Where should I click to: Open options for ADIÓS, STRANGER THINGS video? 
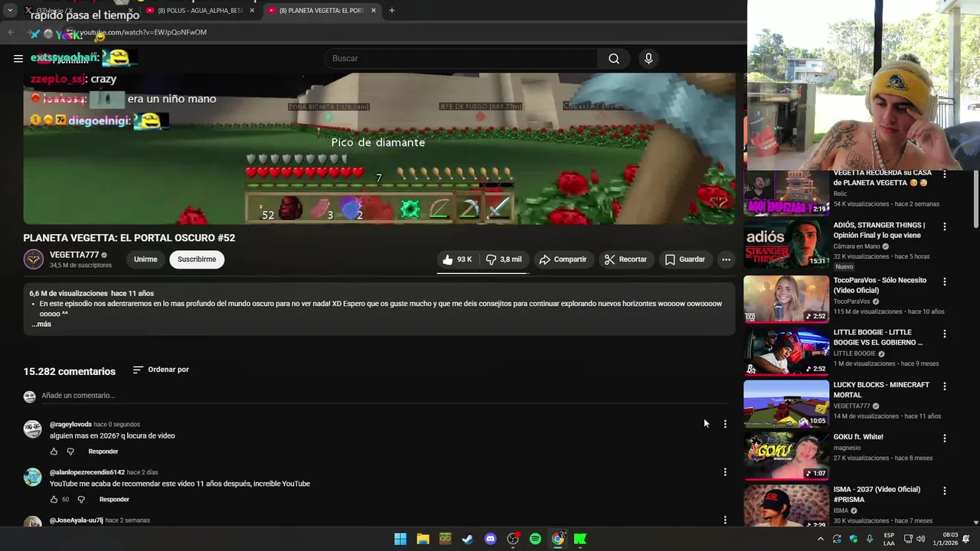pos(945,227)
